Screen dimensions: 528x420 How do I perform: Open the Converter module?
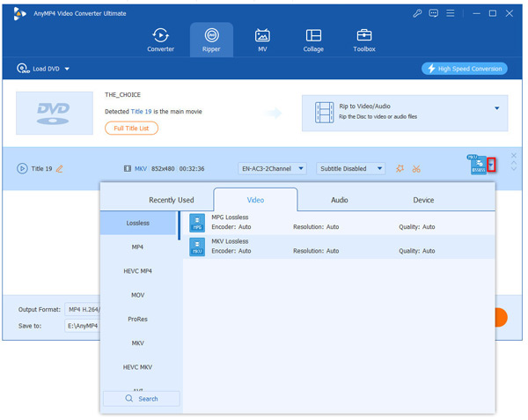[x=160, y=39]
